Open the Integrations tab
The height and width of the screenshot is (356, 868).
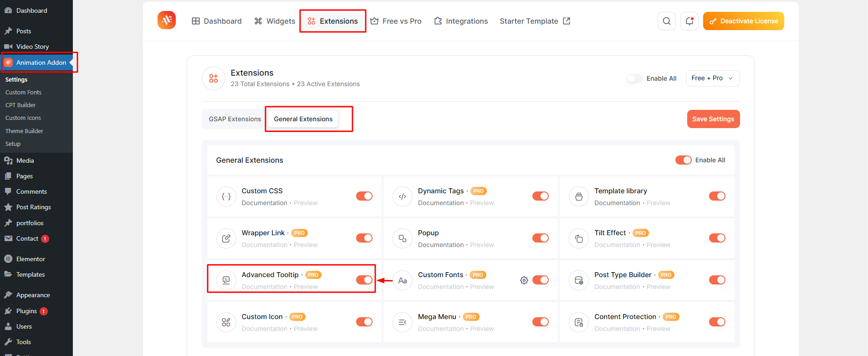(461, 21)
